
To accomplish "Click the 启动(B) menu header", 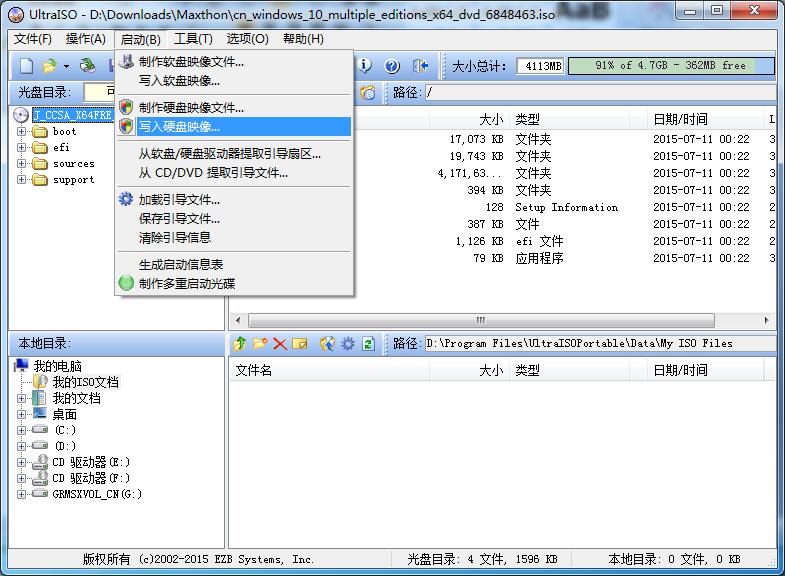I will 141,39.
